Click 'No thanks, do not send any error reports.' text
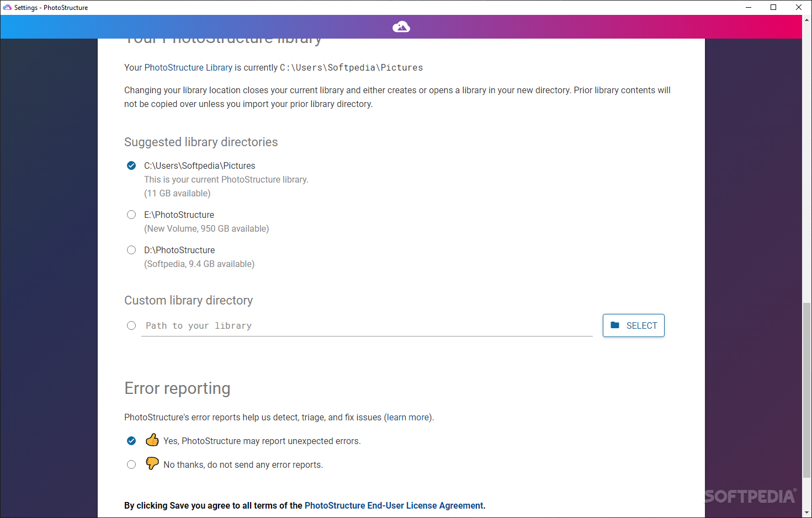Screen dimensions: 812x518 pyautogui.click(x=243, y=464)
